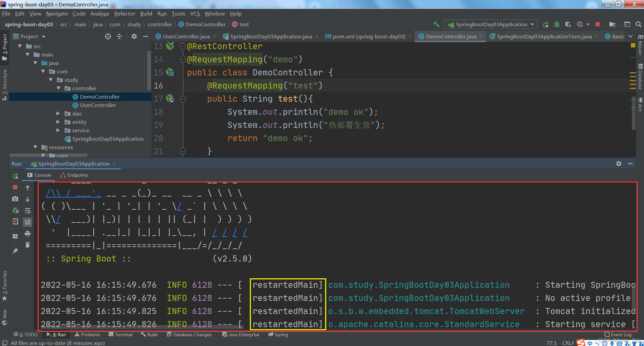Rerun app in Run panel sidebar
Image resolution: width=644 pixels, height=346 pixels.
(x=15, y=176)
